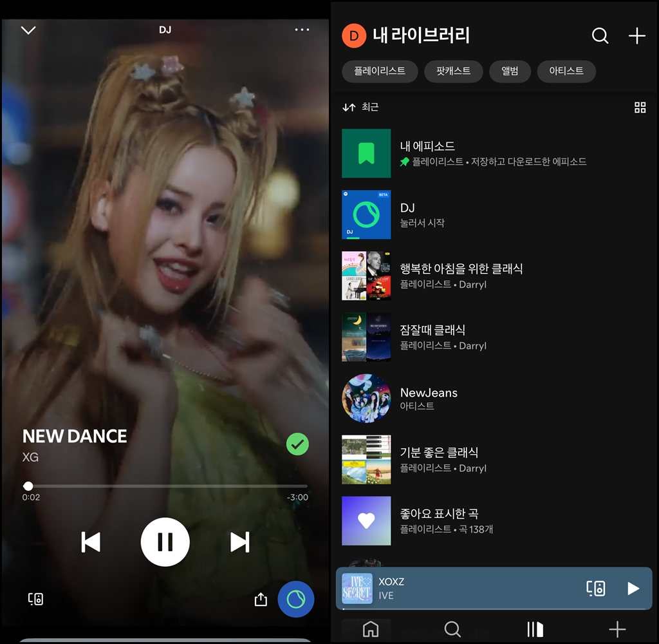Tap the 기분 좋은 클래식 cover collage
The image size is (659, 644).
[x=366, y=459]
